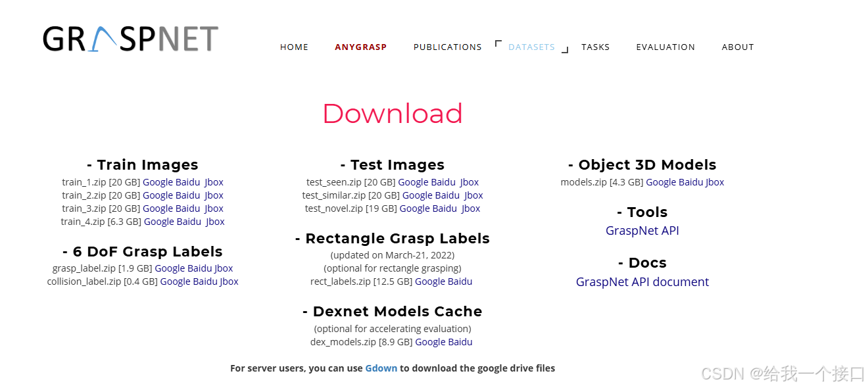The width and height of the screenshot is (868, 388).
Task: Follow the Gdown link
Action: point(381,368)
